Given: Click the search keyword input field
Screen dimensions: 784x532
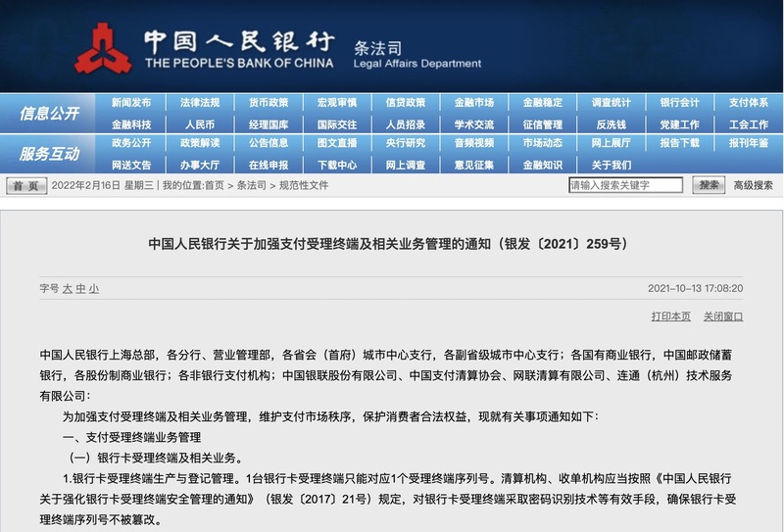Looking at the screenshot, I should tap(625, 185).
